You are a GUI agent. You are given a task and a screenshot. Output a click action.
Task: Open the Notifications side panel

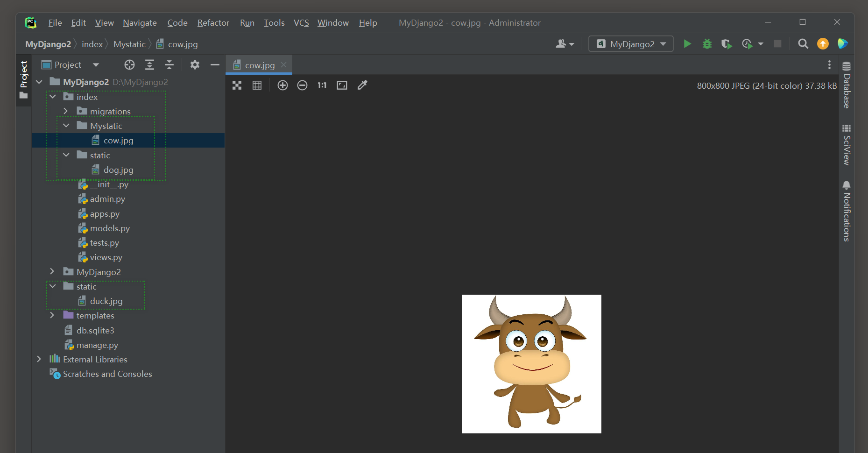point(847,211)
